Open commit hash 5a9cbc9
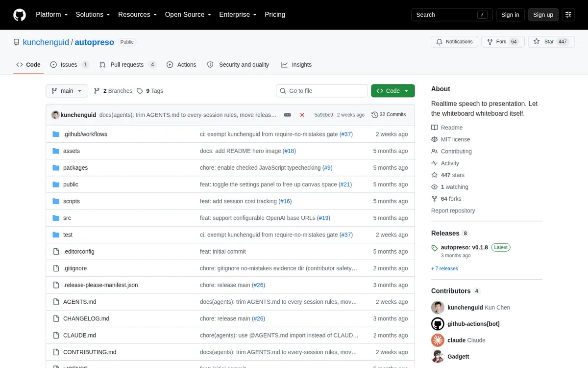This screenshot has height=368, width=588. coord(323,115)
